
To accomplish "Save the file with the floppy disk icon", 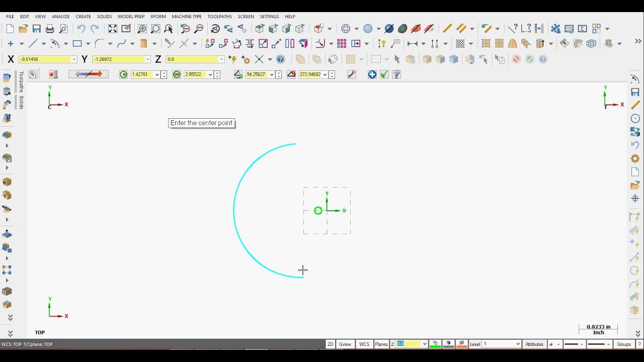I will [x=37, y=29].
